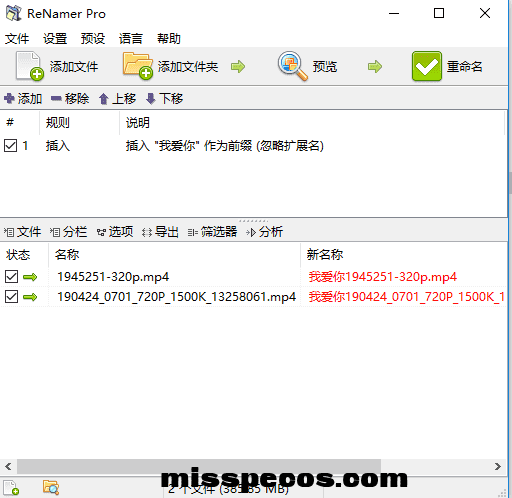Viewport: 512px width, 498px height.
Task: Open the 筛选器 filters dropdown
Action: [212, 232]
